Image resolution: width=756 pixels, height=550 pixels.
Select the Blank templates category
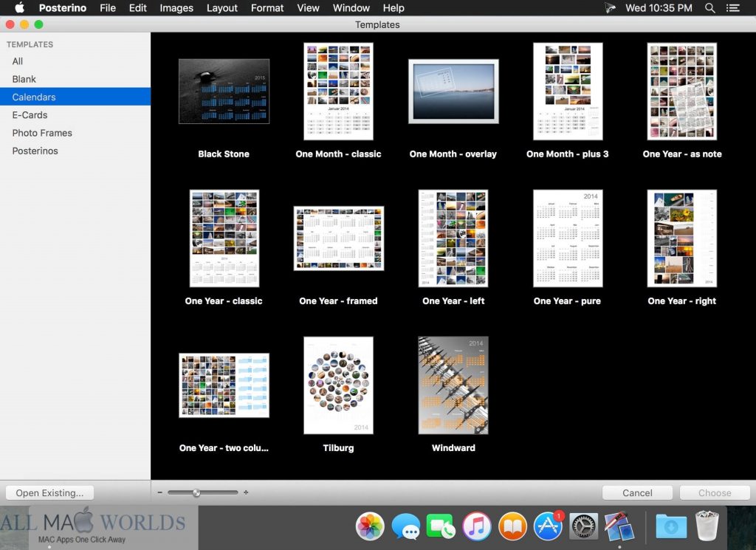click(x=75, y=79)
